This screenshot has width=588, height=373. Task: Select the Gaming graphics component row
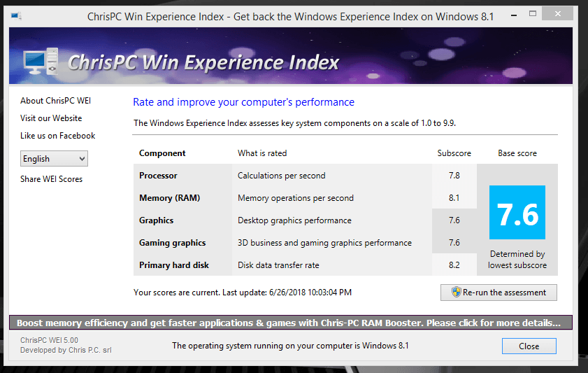click(x=172, y=243)
